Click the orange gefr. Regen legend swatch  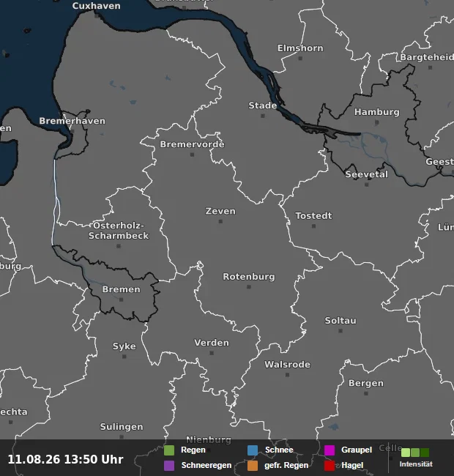253,465
